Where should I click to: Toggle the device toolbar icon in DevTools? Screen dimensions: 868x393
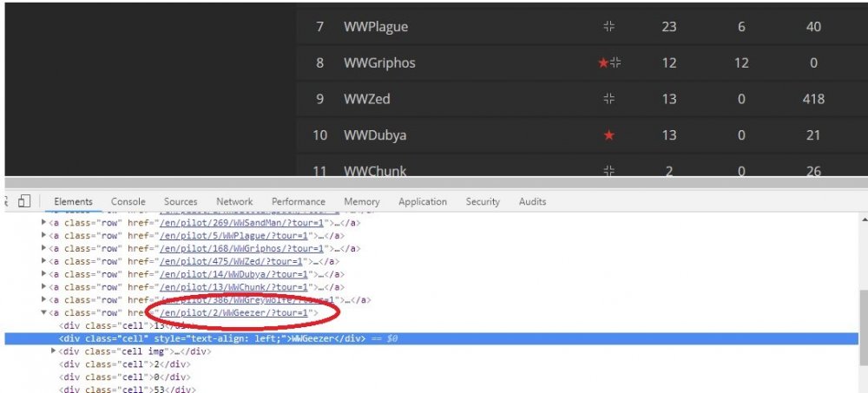pyautogui.click(x=23, y=201)
